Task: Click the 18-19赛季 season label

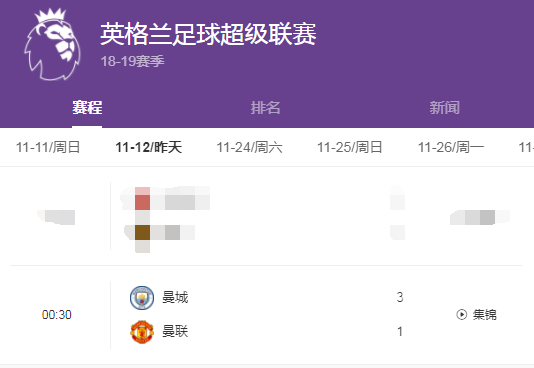Action: click(132, 61)
